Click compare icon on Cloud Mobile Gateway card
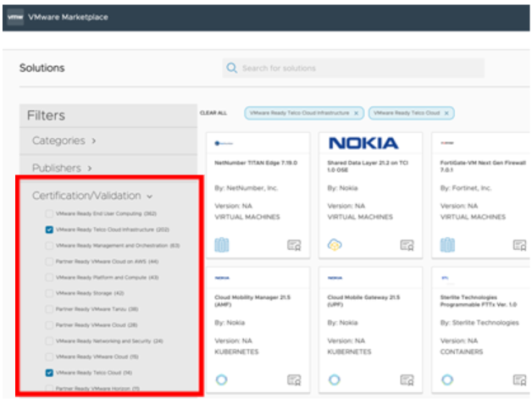 [x=407, y=380]
